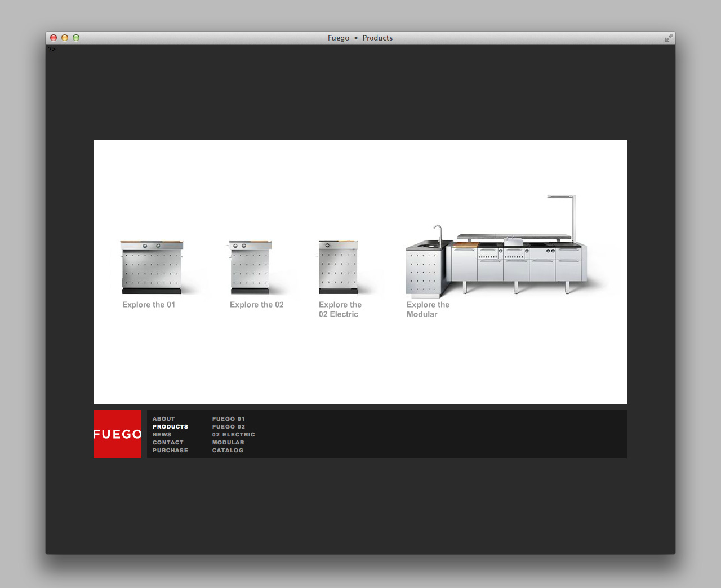Open Fuego 01 submenu item
The height and width of the screenshot is (588, 721).
pyautogui.click(x=228, y=419)
